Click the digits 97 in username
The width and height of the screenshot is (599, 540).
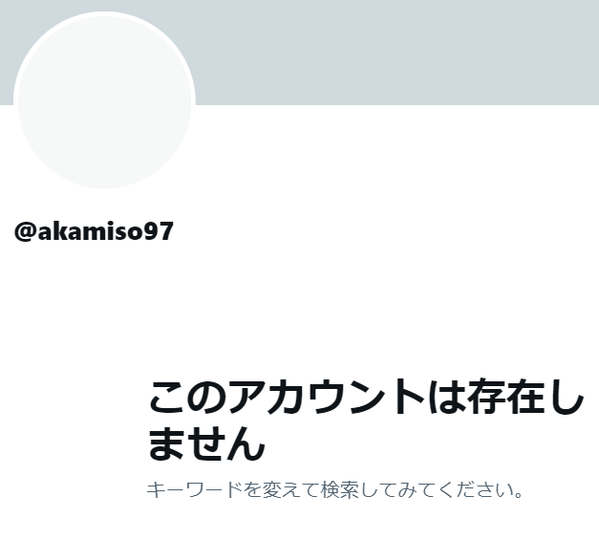pos(159,231)
